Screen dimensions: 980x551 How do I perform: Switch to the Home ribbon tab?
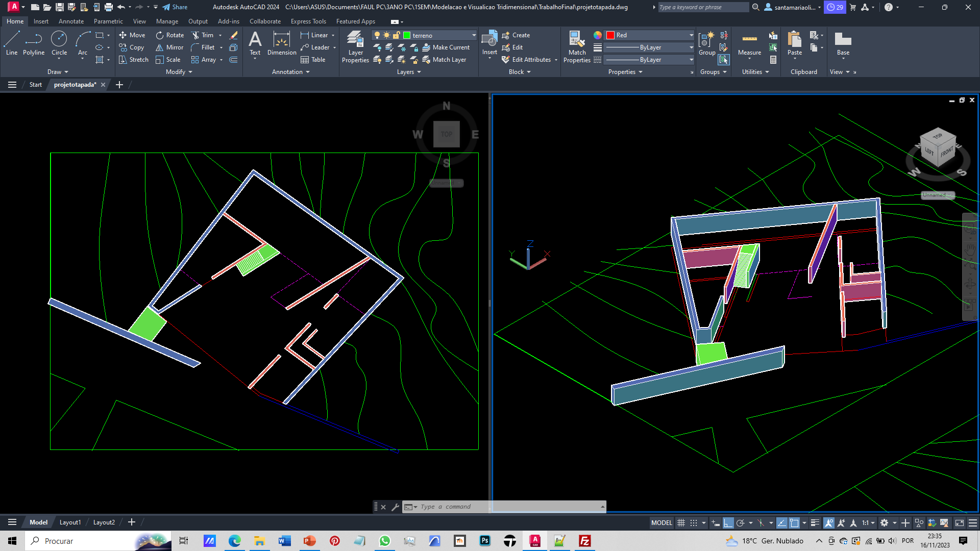pos(15,21)
